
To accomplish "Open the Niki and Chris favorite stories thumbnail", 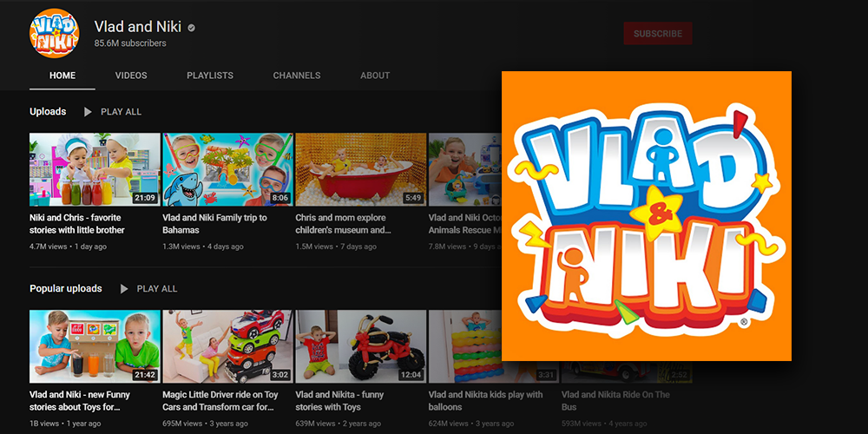I will tap(95, 169).
